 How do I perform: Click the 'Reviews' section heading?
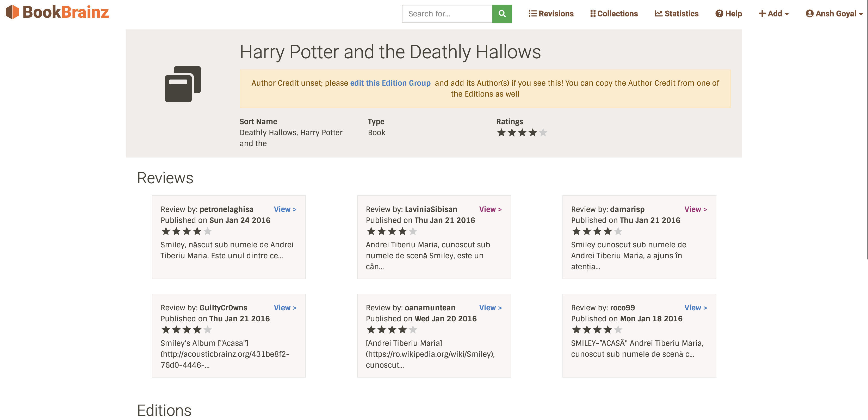point(165,178)
